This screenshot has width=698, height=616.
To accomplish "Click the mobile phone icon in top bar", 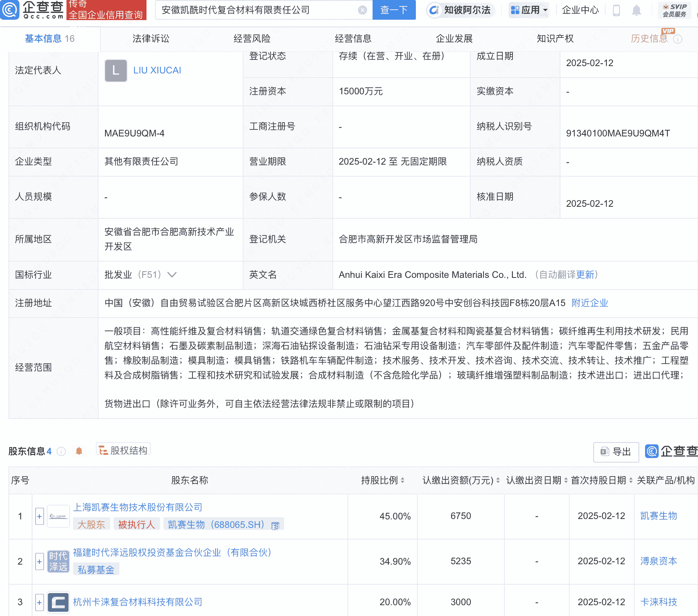I will pyautogui.click(x=616, y=11).
